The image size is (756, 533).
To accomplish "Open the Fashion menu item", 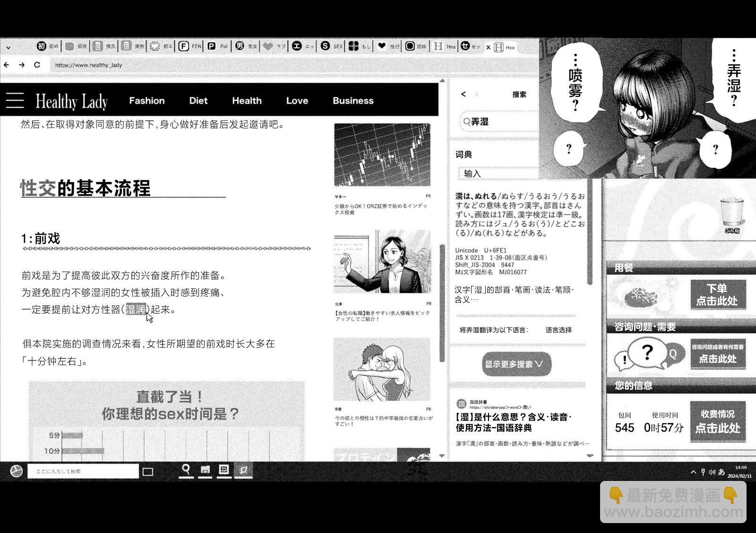I will 147,100.
